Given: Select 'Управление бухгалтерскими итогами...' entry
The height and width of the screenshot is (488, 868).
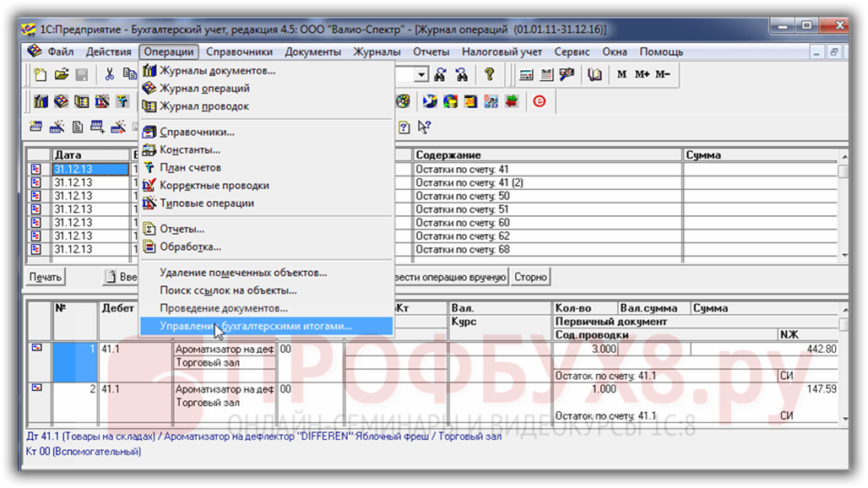Looking at the screenshot, I should [x=266, y=326].
